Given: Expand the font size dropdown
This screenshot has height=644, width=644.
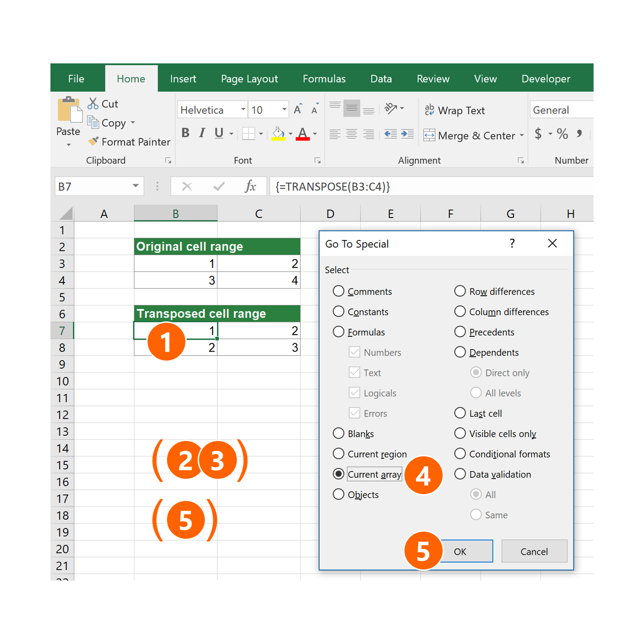Looking at the screenshot, I should (284, 110).
